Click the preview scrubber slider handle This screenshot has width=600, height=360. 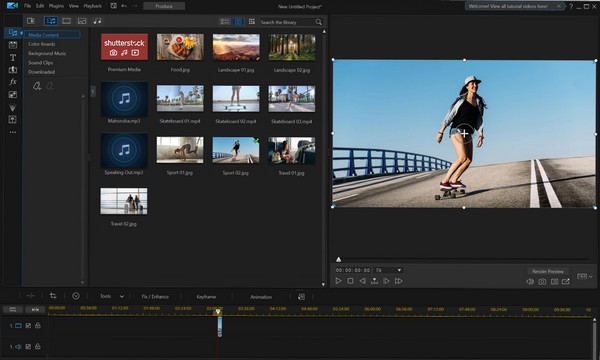[338, 259]
